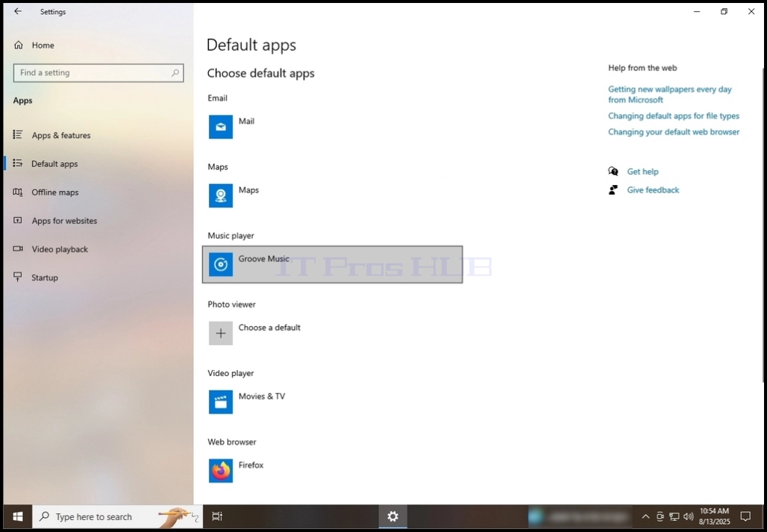Click the Startup sidebar icon
Screen dimensions: 767x532
(x=18, y=277)
